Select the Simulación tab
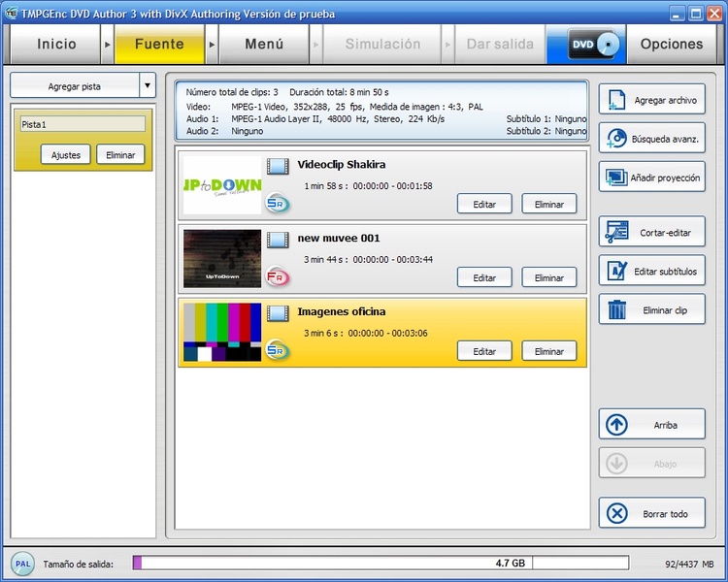728x582 pixels. pos(382,44)
